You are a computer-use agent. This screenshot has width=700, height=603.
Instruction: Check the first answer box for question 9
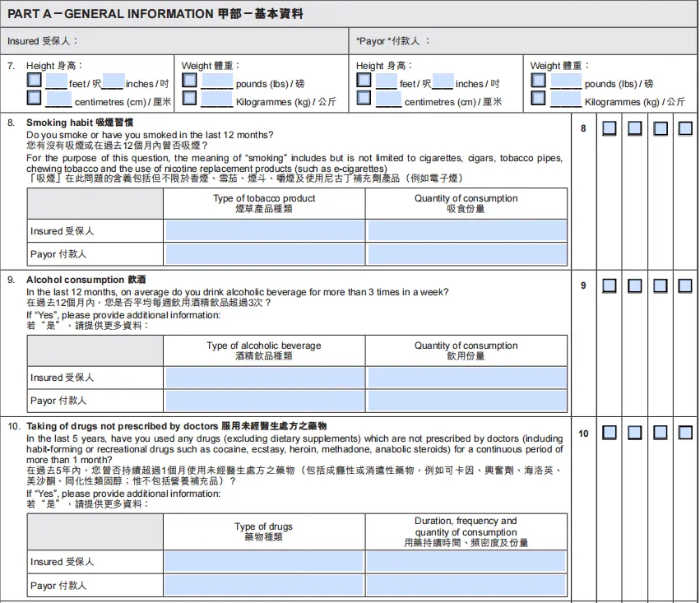pyautogui.click(x=610, y=285)
